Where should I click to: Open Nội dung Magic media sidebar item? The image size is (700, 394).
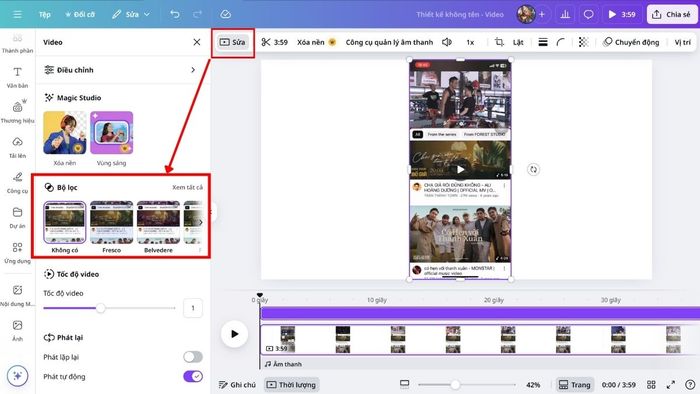[17, 295]
